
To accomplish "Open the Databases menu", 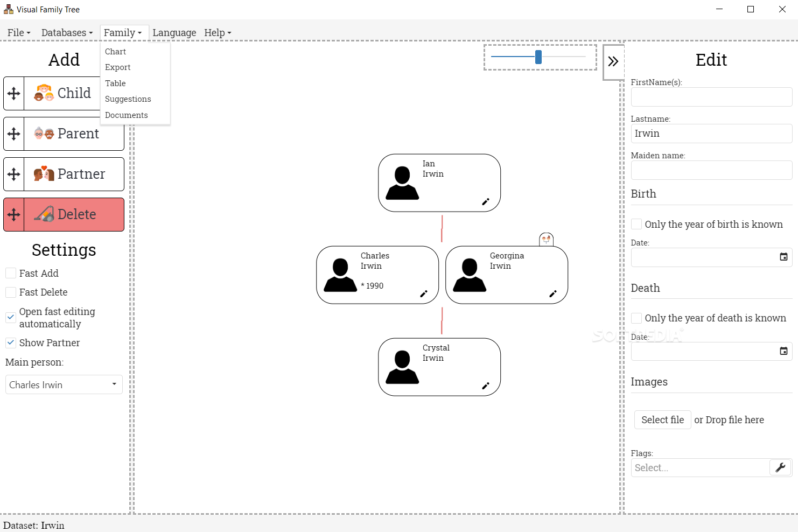I will point(67,32).
